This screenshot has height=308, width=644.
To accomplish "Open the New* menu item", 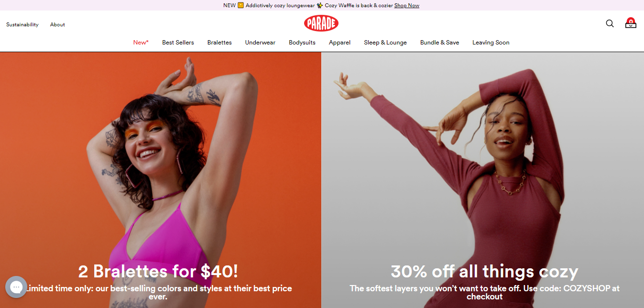I will tap(141, 43).
